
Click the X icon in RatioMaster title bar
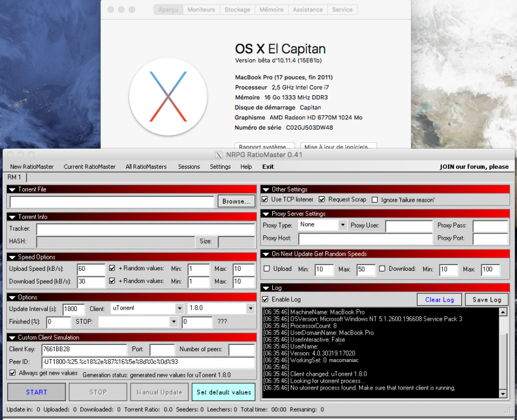(x=219, y=155)
